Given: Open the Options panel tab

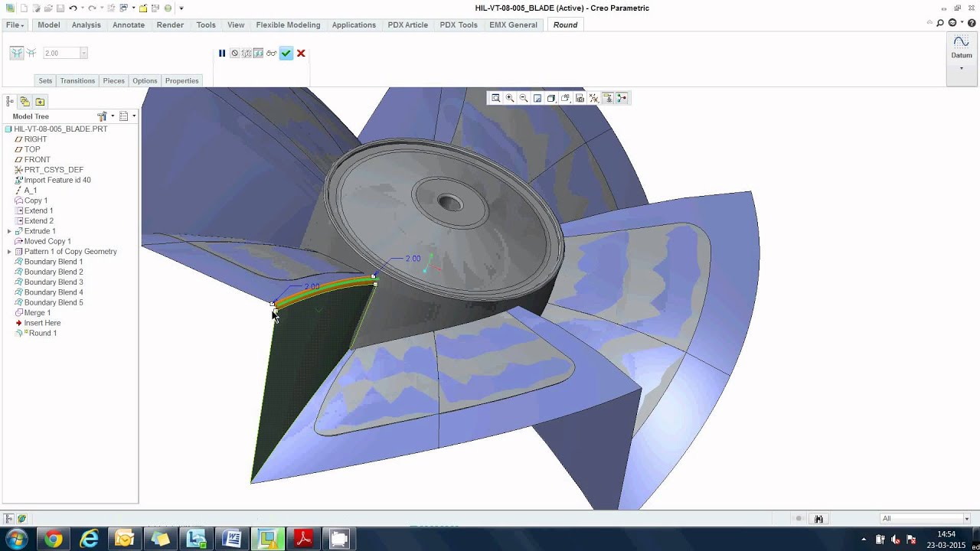Looking at the screenshot, I should [x=145, y=80].
